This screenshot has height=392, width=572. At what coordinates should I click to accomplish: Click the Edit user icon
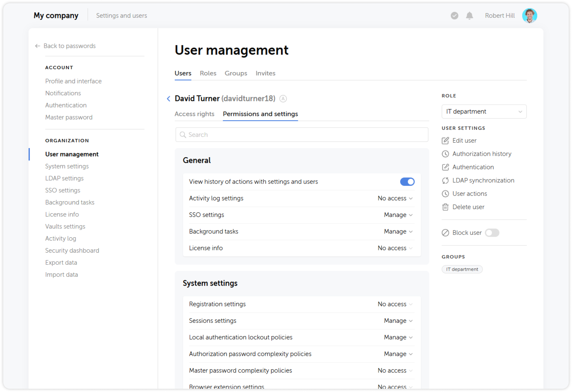(445, 140)
